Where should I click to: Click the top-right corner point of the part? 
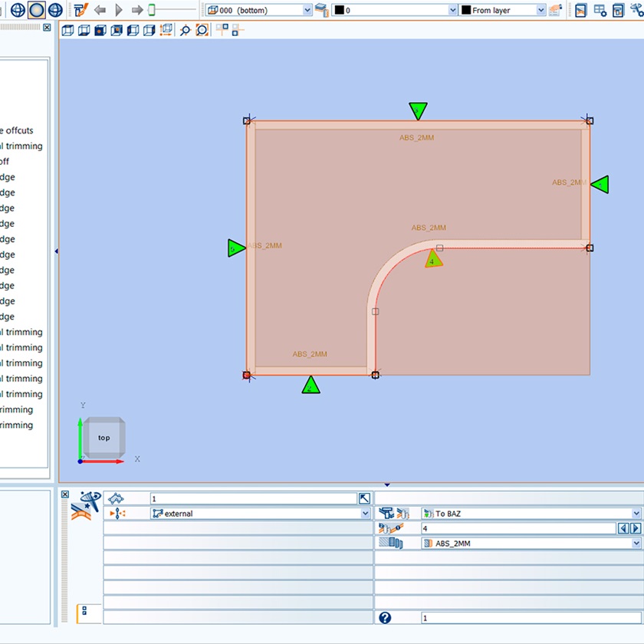pos(590,121)
